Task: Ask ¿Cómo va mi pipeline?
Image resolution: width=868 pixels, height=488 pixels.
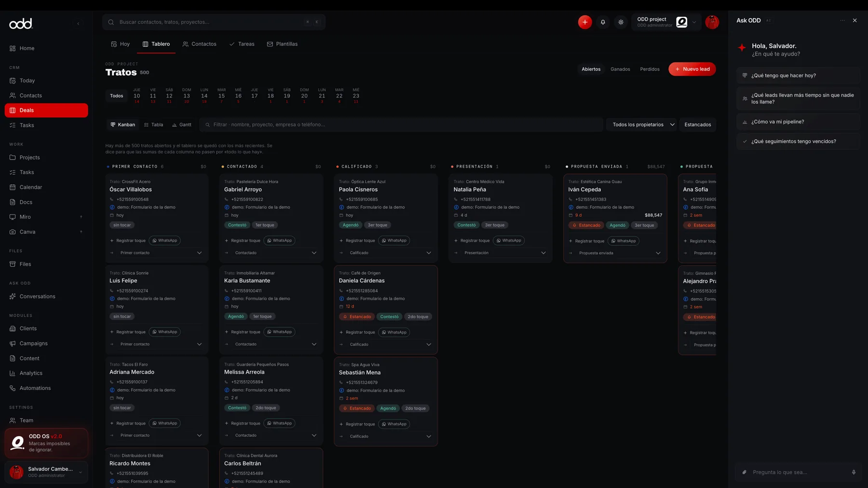Action: point(798,122)
